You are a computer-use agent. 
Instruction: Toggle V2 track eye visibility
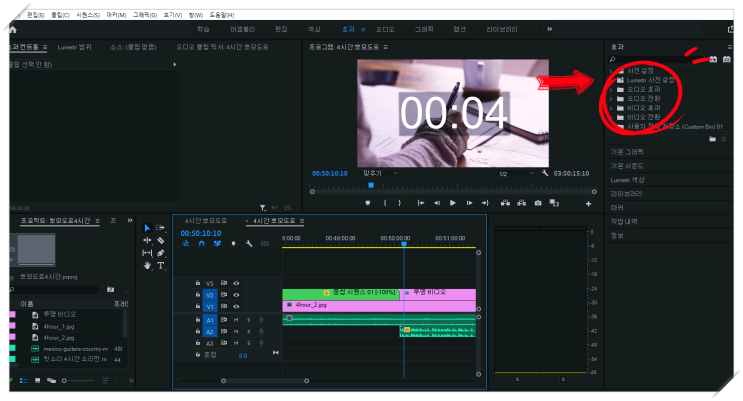[236, 295]
